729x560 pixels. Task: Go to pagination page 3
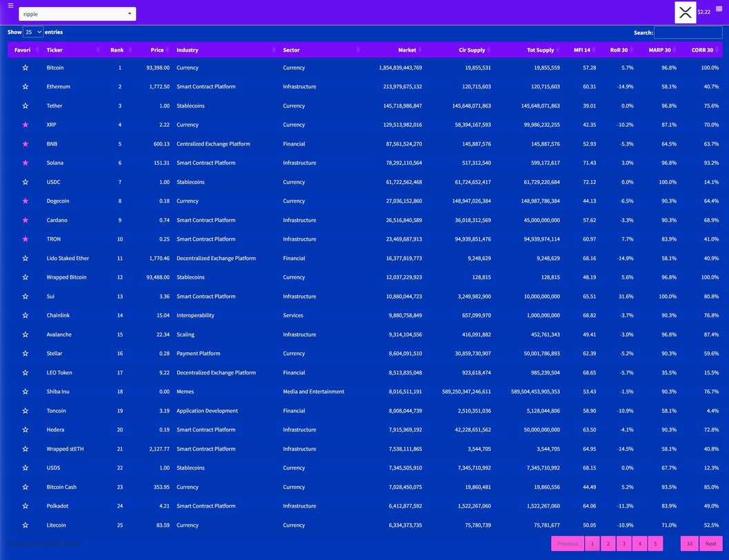pos(624,543)
